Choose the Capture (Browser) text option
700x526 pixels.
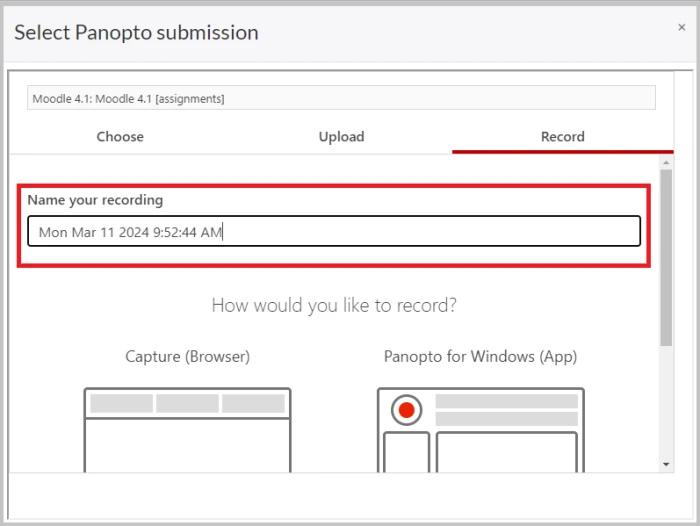[x=188, y=356]
